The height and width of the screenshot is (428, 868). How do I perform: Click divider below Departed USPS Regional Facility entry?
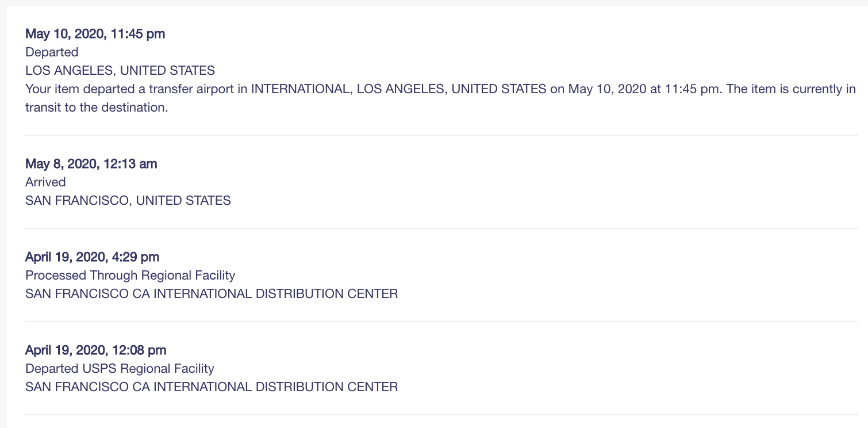pyautogui.click(x=441, y=415)
